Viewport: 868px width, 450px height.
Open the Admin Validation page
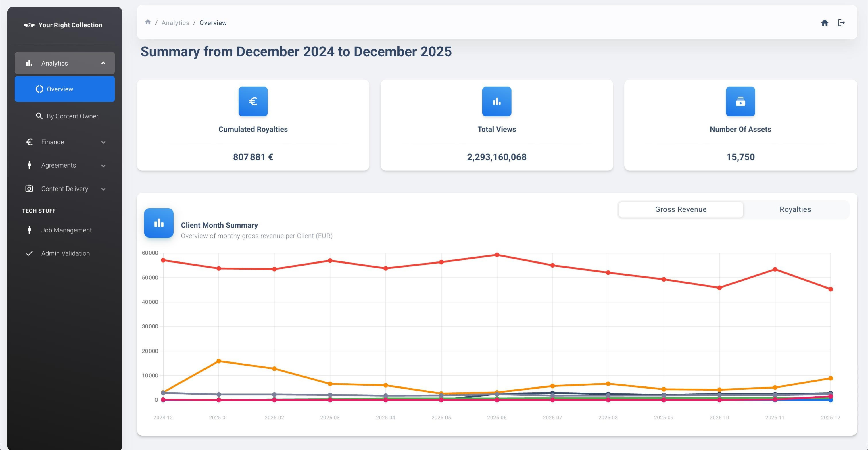coord(65,253)
